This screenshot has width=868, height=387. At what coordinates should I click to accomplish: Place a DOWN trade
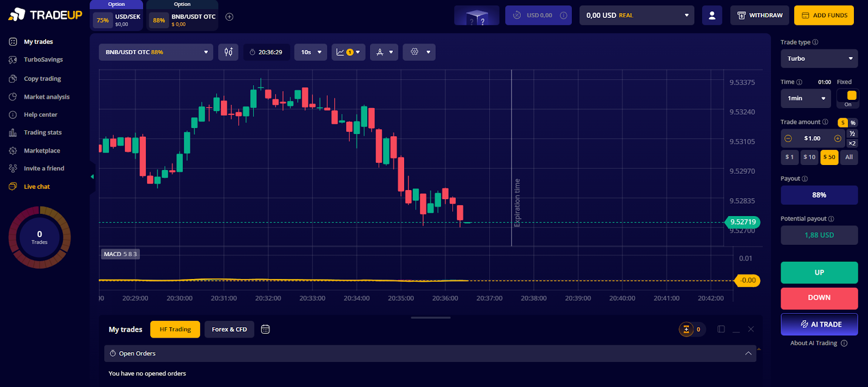[819, 298]
